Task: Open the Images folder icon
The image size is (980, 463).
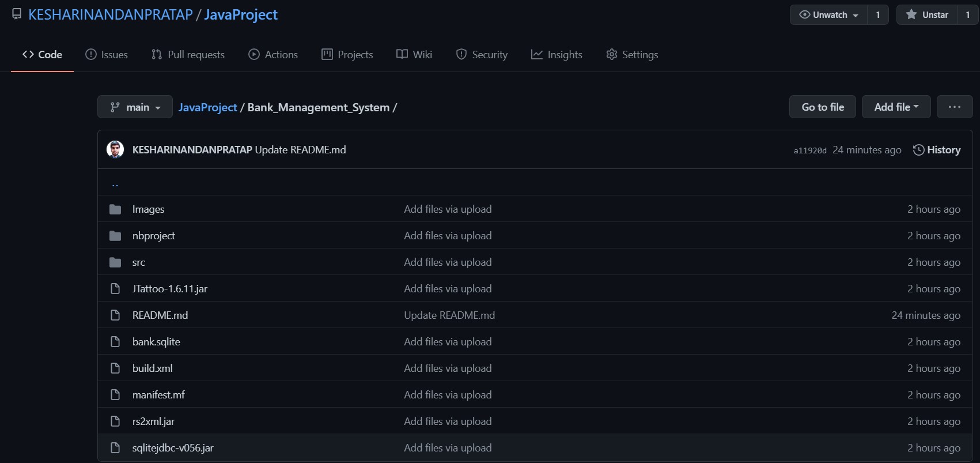Action: click(x=115, y=209)
